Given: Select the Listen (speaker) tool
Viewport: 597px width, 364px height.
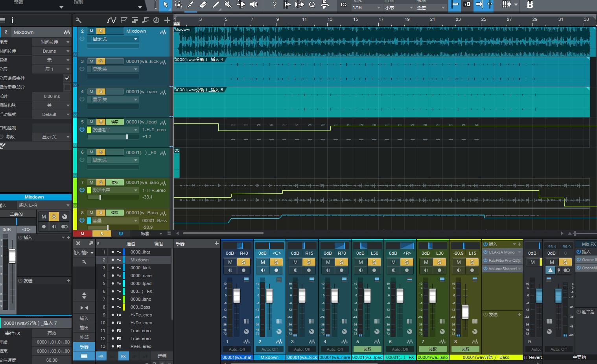Looking at the screenshot, I should tap(254, 4).
